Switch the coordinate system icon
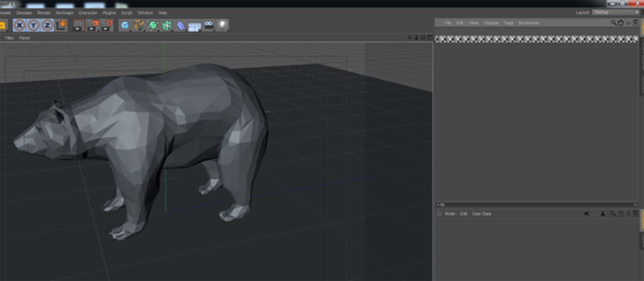Image resolution: width=644 pixels, height=281 pixels. (62, 26)
